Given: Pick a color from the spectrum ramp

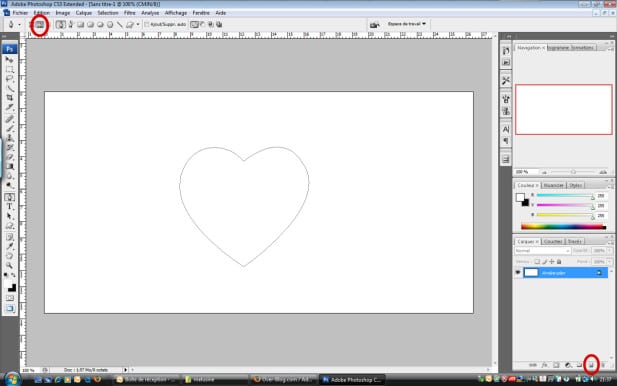Looking at the screenshot, I should (x=563, y=227).
